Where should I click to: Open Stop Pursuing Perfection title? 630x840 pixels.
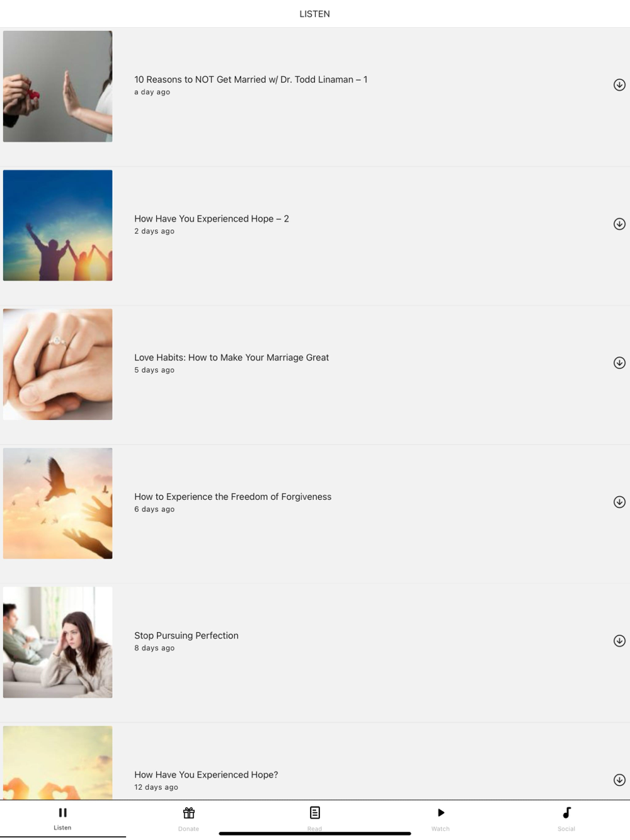click(x=186, y=635)
